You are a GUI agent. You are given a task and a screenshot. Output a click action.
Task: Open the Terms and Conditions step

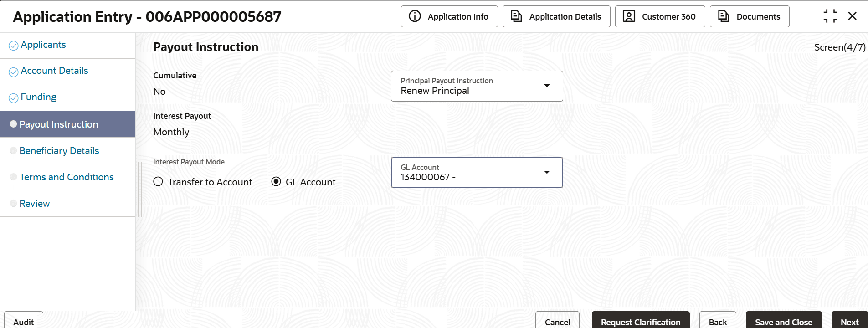coord(67,177)
